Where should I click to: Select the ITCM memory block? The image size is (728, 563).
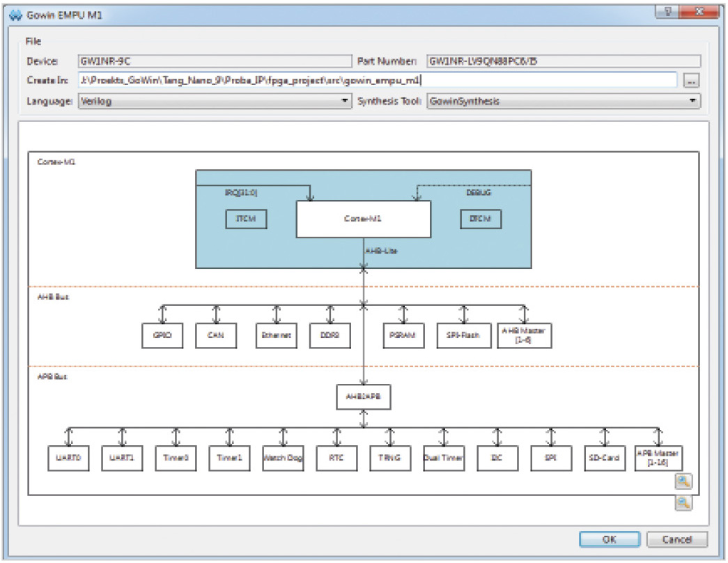click(247, 218)
